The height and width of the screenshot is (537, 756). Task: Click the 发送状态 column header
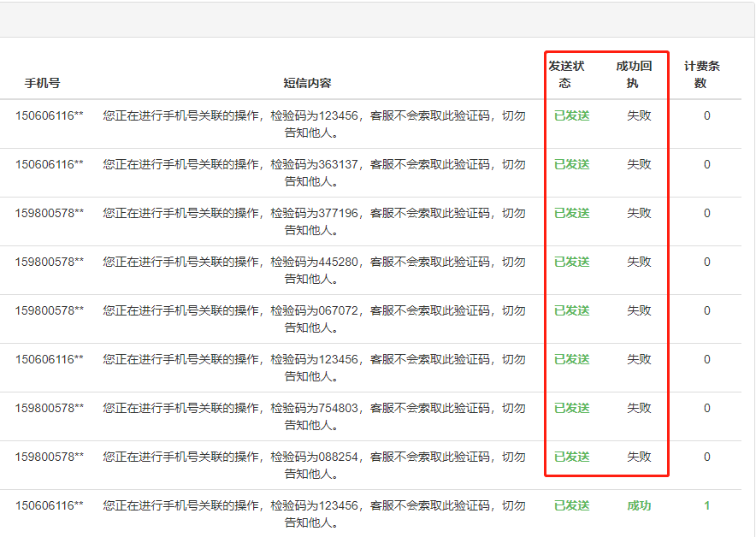tap(565, 74)
